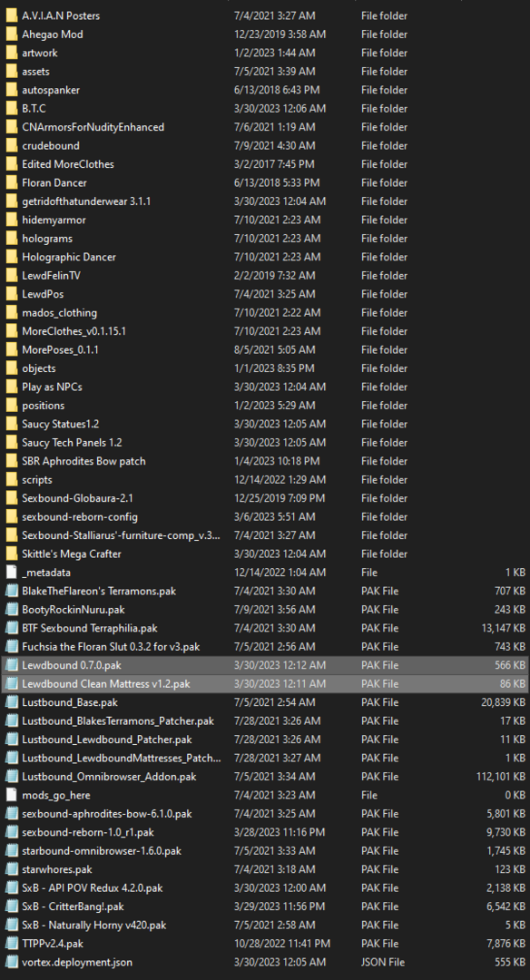Click Fuchsia the Floran file name
The width and height of the screenshot is (530, 980).
tap(111, 647)
